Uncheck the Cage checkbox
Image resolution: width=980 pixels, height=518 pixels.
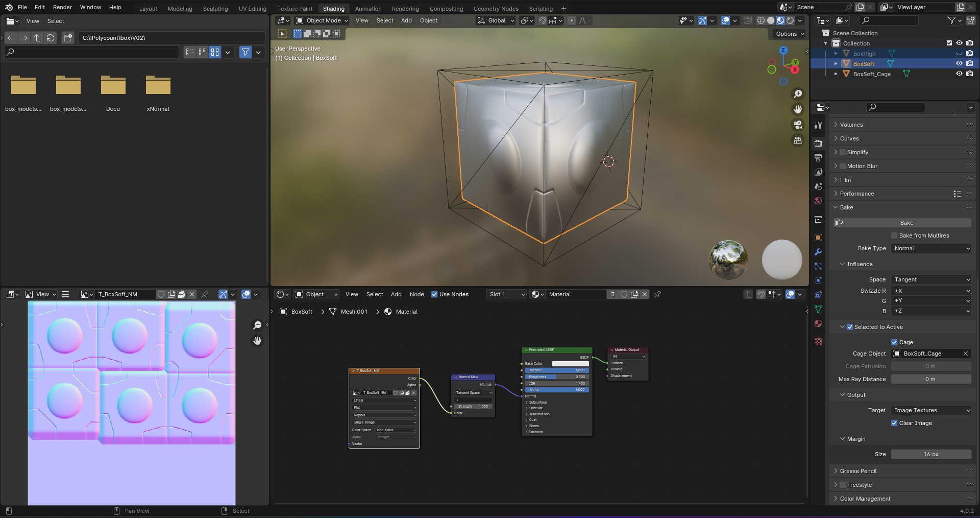(894, 342)
